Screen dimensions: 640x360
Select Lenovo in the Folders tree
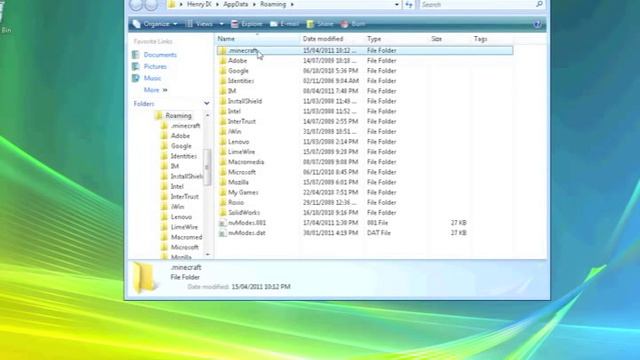point(181,217)
